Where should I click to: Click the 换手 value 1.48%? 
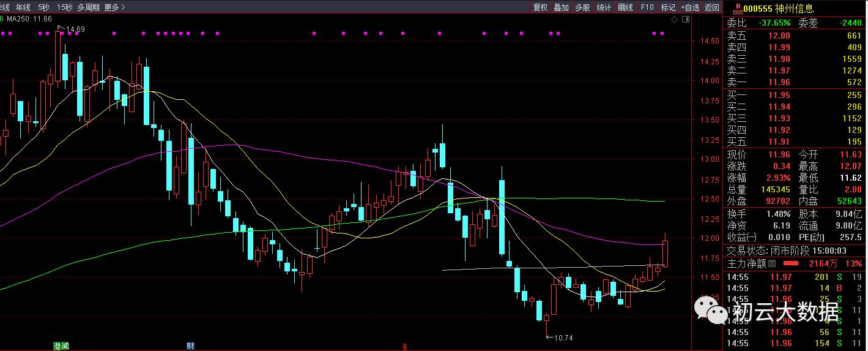tap(779, 214)
